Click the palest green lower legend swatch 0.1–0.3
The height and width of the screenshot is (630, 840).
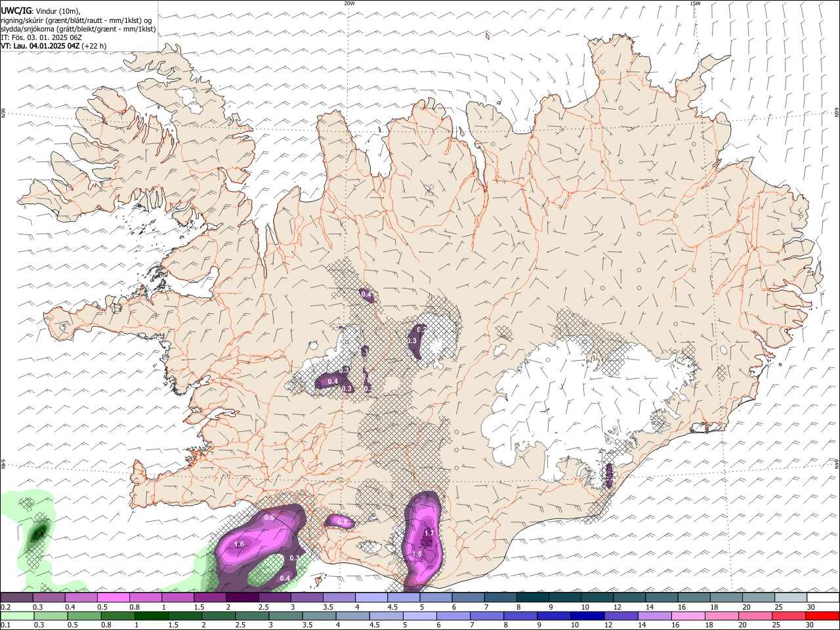(17, 616)
